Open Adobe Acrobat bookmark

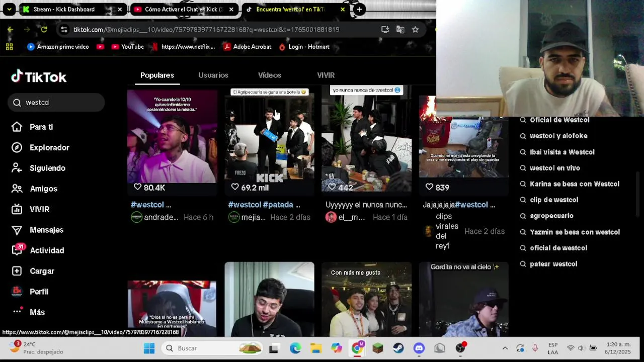[x=247, y=47]
